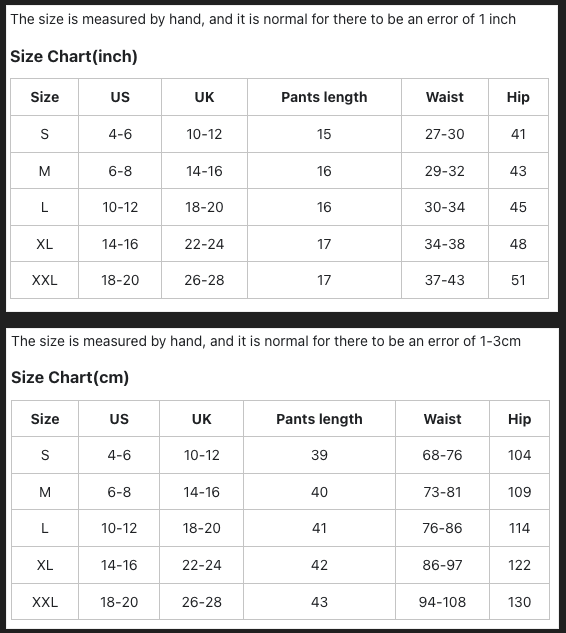Click the hip value 51
The image size is (566, 633).
(518, 280)
